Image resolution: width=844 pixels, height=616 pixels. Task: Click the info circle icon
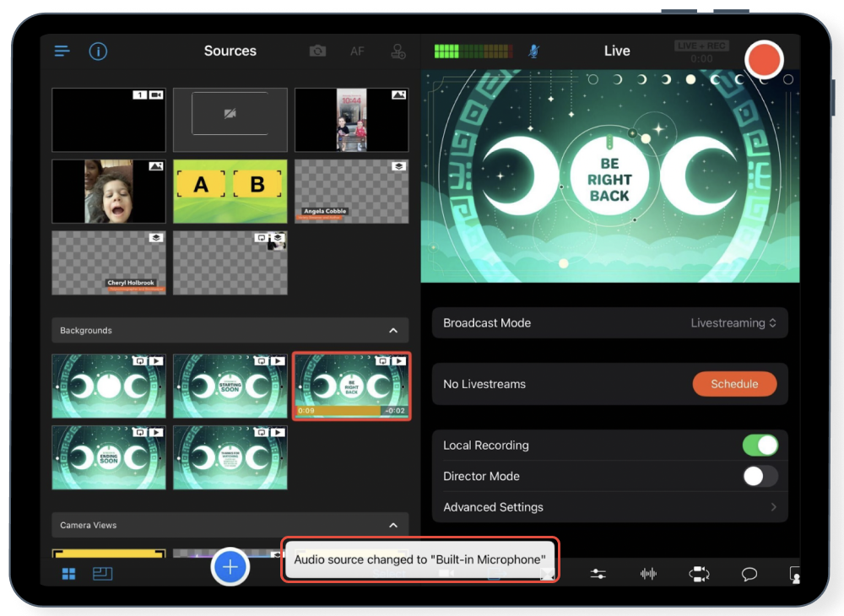(x=98, y=51)
